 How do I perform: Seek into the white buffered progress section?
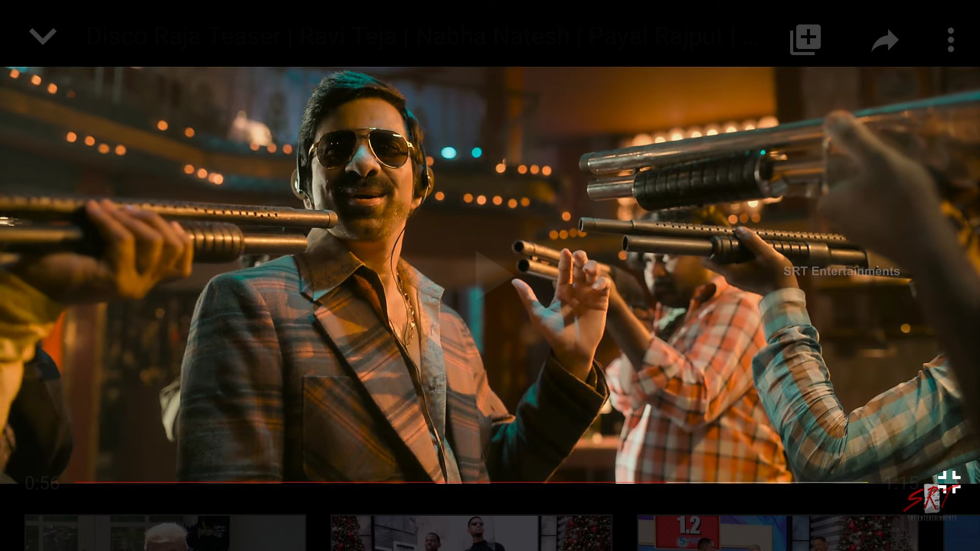[x=766, y=482]
